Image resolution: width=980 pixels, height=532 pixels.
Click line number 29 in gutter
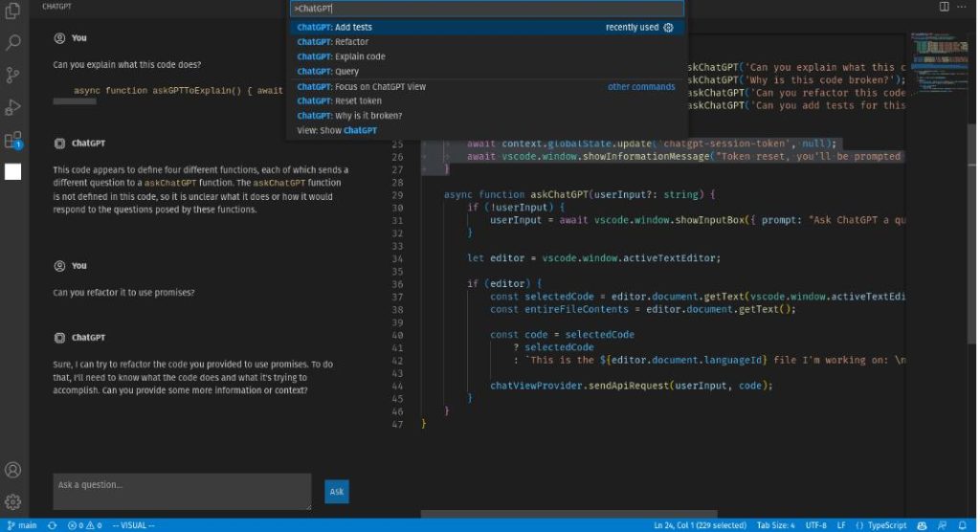[397, 195]
